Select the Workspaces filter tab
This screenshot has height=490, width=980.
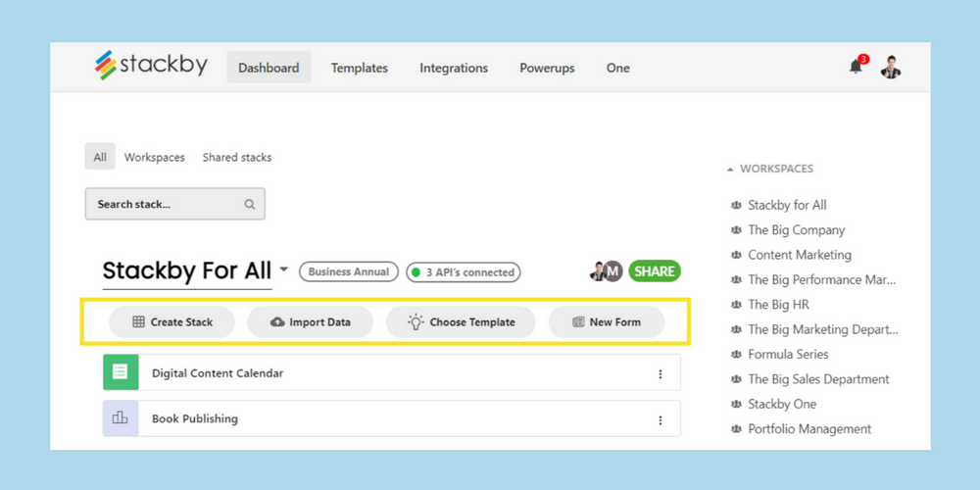point(154,157)
